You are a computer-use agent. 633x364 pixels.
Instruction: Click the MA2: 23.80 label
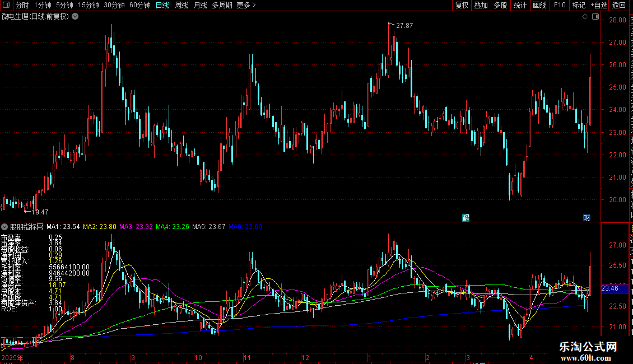[x=100, y=227]
